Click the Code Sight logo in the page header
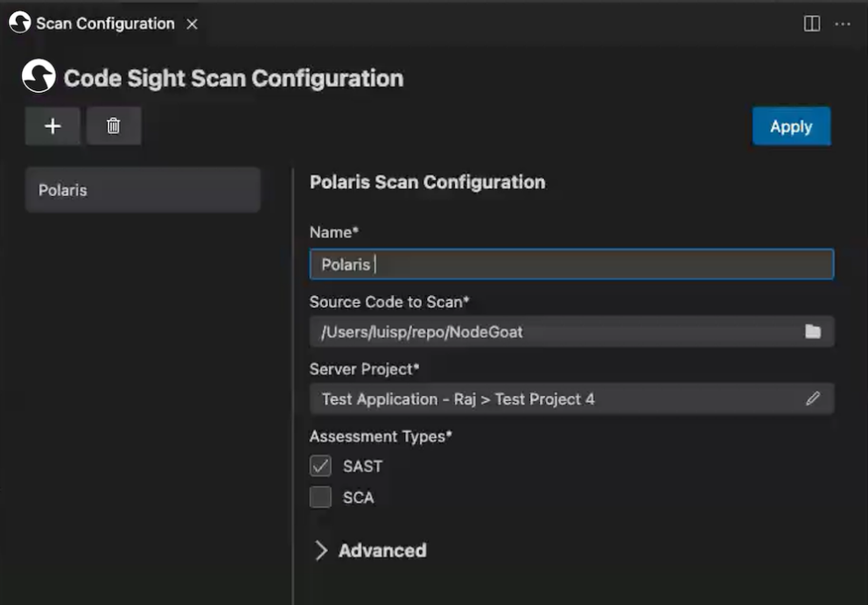This screenshot has height=605, width=868. [38, 77]
